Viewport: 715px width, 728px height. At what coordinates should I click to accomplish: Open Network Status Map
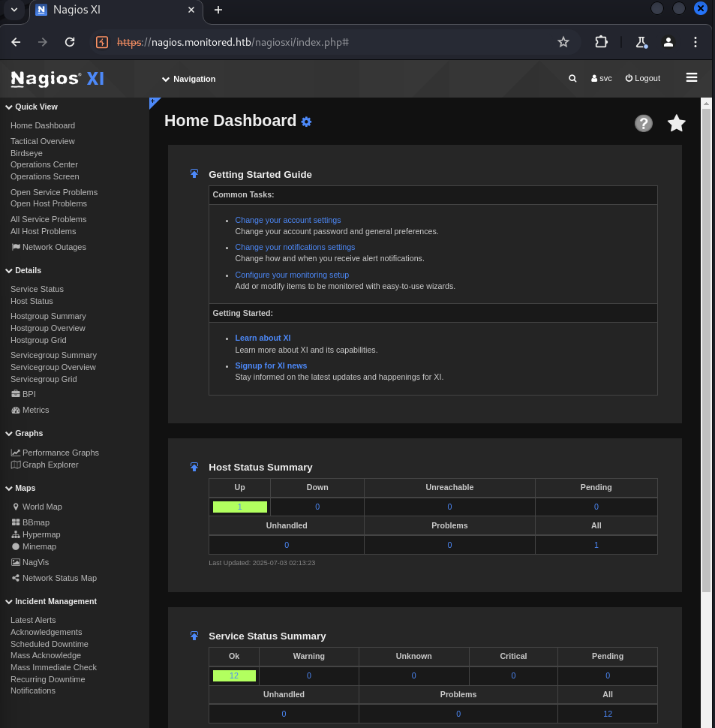pyautogui.click(x=54, y=578)
